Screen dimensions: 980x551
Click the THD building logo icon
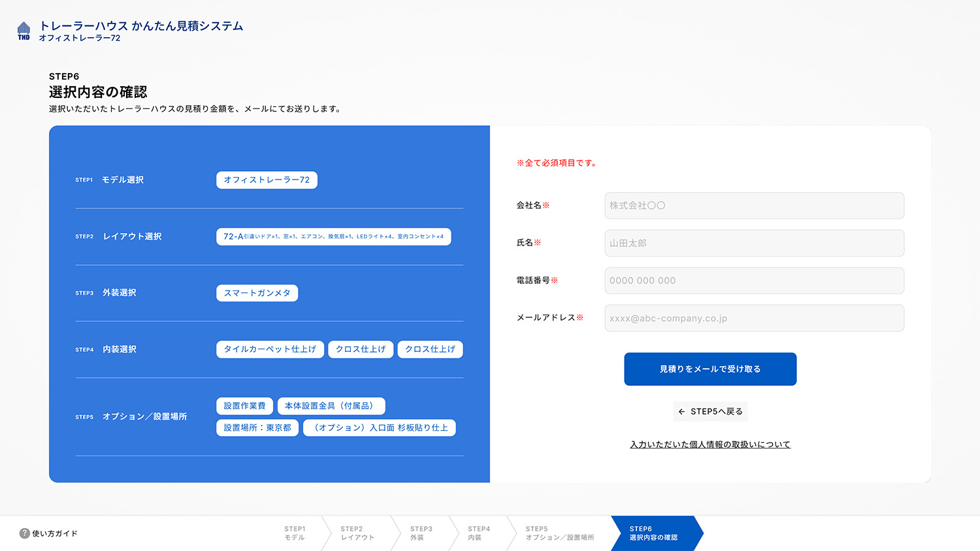pos(24,31)
